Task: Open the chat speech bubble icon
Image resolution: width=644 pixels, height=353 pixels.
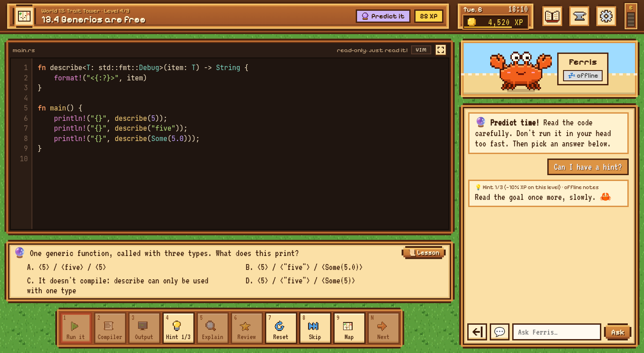Action: click(500, 332)
